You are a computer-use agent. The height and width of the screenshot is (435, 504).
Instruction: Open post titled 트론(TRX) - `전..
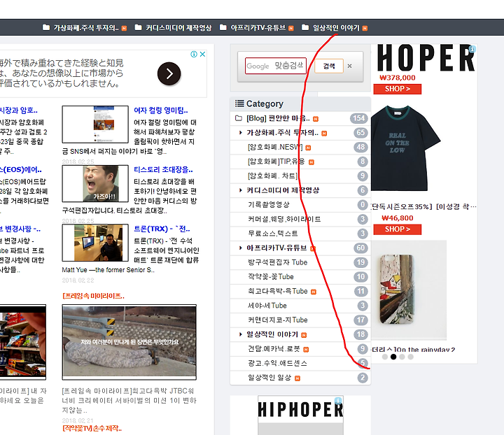point(162,229)
